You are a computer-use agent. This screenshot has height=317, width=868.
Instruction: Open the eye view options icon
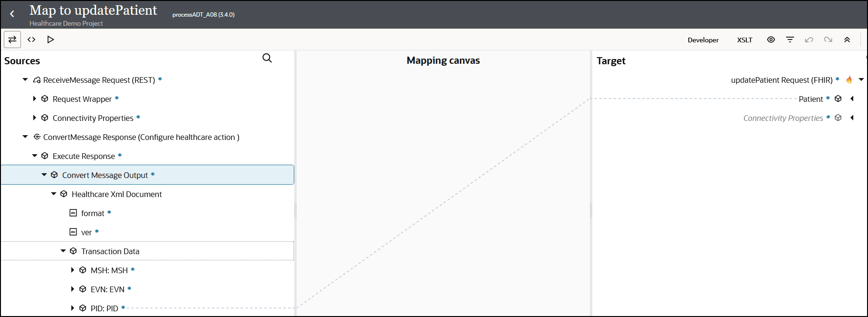[771, 40]
